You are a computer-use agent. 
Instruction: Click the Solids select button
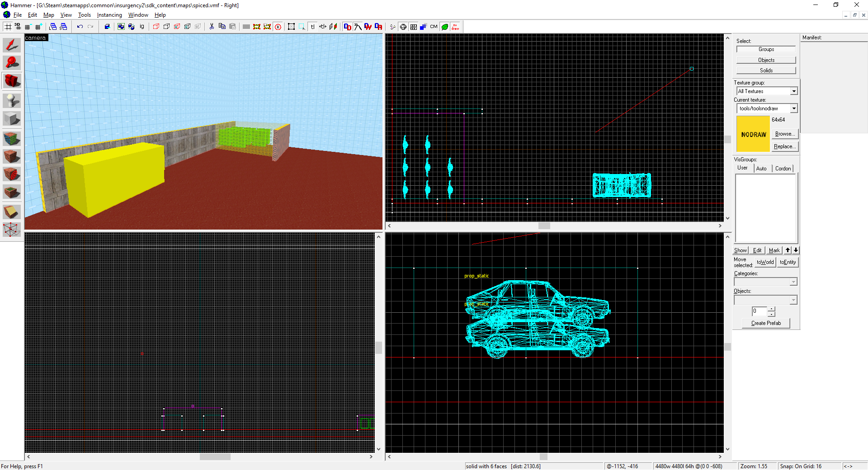click(766, 70)
